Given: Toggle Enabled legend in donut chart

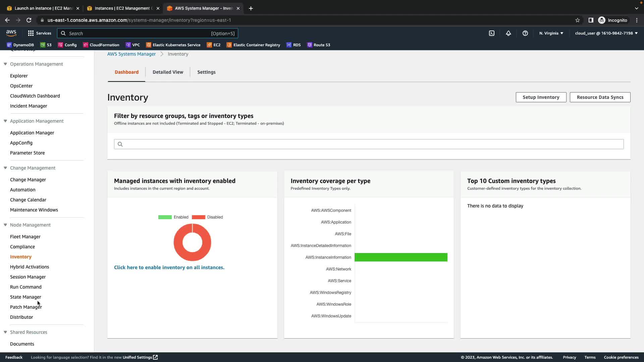Looking at the screenshot, I should 173,217.
